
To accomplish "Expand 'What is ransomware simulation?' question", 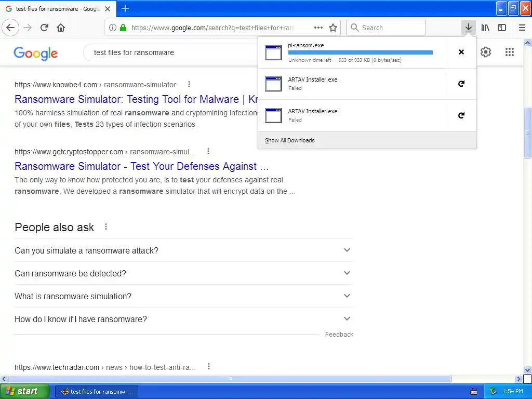I will tap(184, 296).
